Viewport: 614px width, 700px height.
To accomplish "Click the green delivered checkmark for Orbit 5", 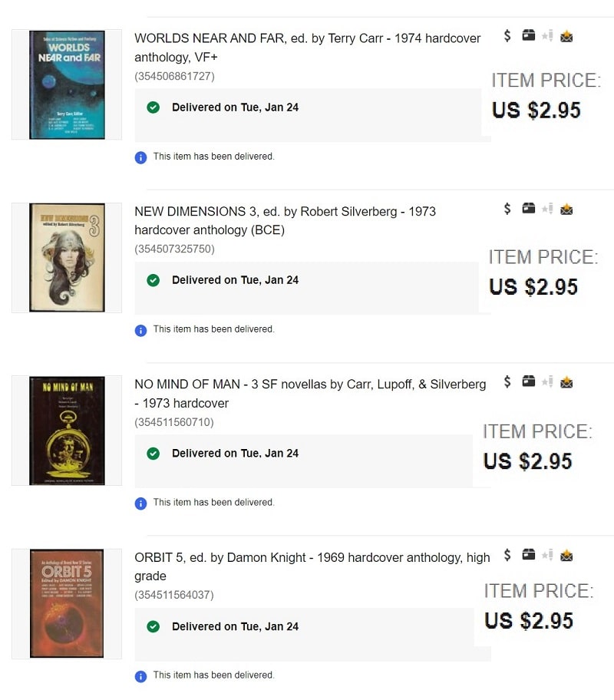I will pyautogui.click(x=153, y=626).
